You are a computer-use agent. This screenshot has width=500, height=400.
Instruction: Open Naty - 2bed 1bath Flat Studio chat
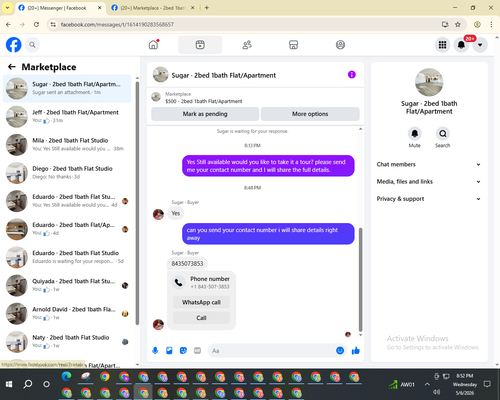[x=67, y=342]
